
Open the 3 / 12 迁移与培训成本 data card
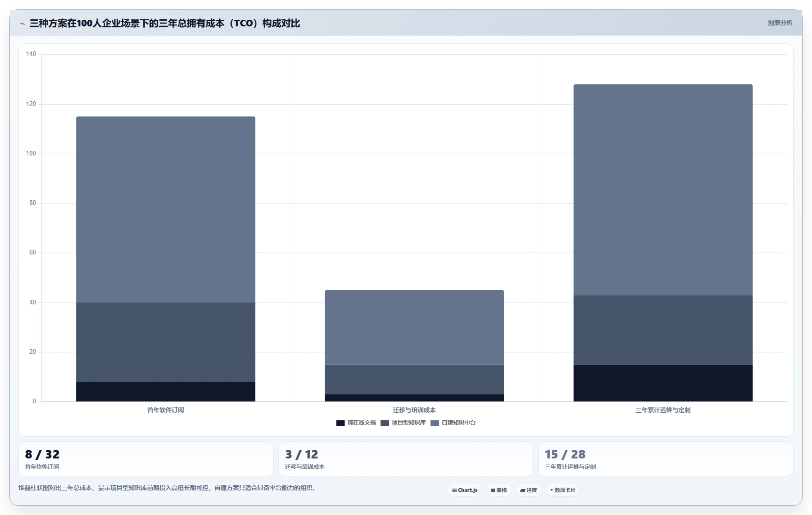(406, 459)
